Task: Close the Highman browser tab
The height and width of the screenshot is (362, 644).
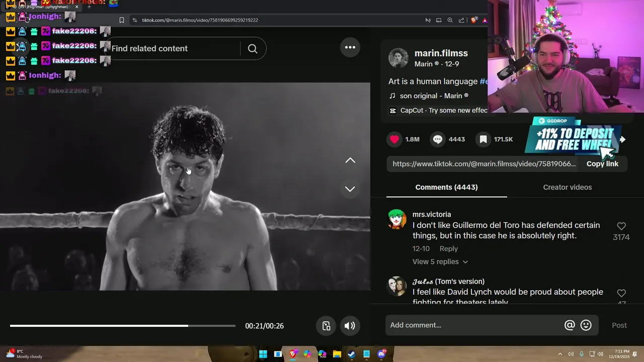Action: click(x=76, y=7)
